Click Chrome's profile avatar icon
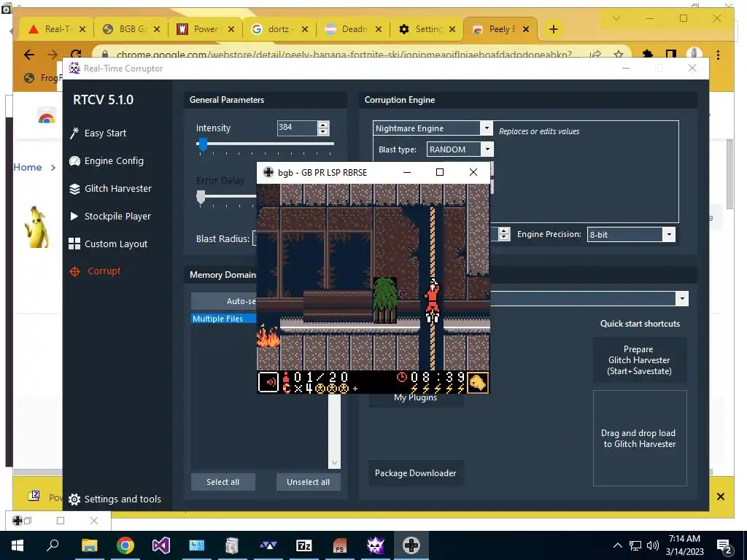This screenshot has width=747, height=560. (694, 54)
